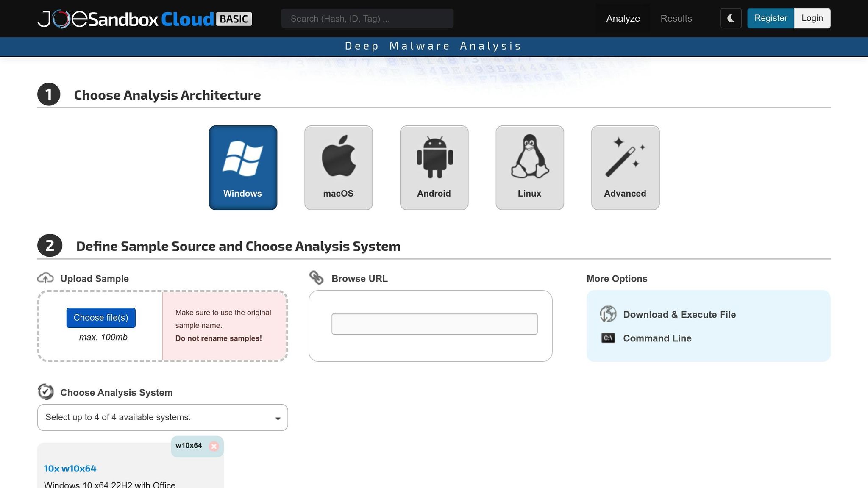
Task: Select the Android architecture tile
Action: click(x=434, y=167)
